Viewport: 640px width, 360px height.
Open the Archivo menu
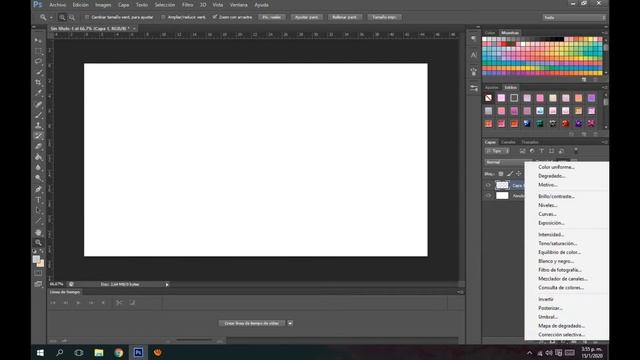click(58, 5)
